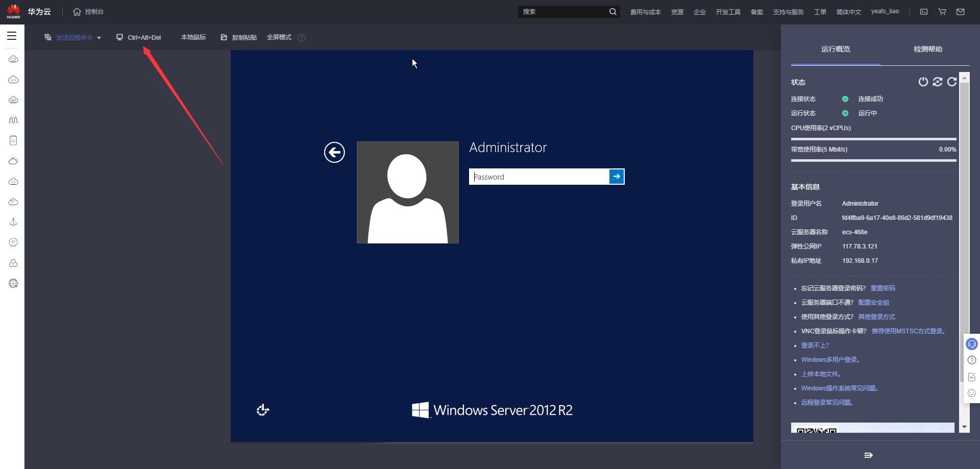Focus the Password input field
The height and width of the screenshot is (469, 980).
click(x=539, y=177)
